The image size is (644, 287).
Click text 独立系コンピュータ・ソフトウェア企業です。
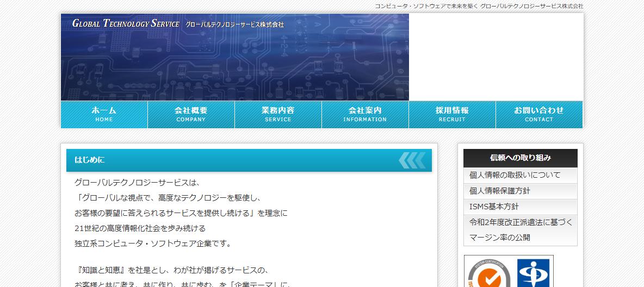coord(154,244)
